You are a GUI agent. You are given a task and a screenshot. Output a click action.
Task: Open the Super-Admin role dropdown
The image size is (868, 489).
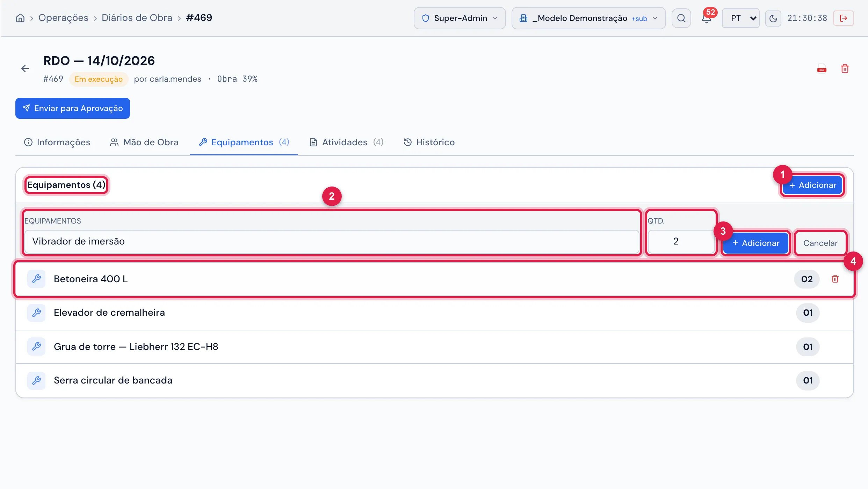tap(460, 18)
